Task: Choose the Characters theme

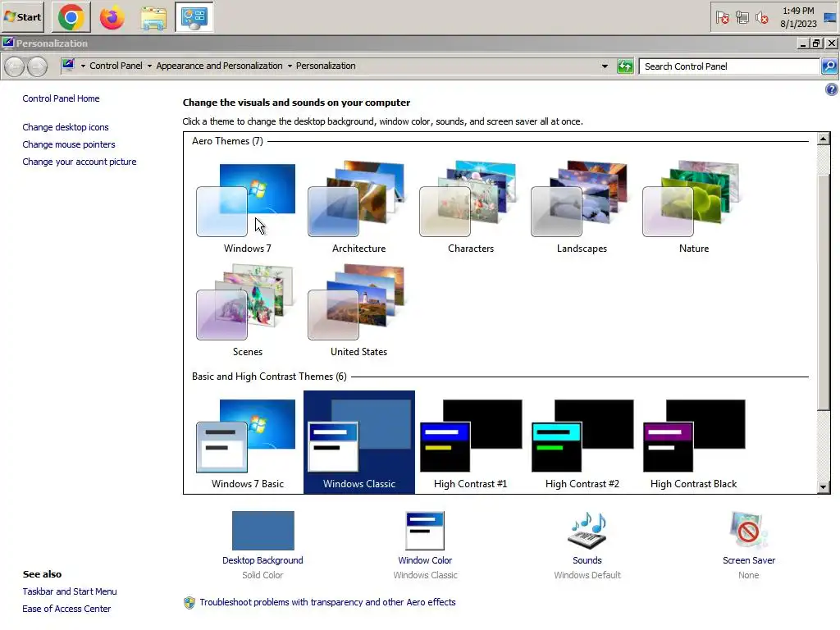Action: click(470, 207)
